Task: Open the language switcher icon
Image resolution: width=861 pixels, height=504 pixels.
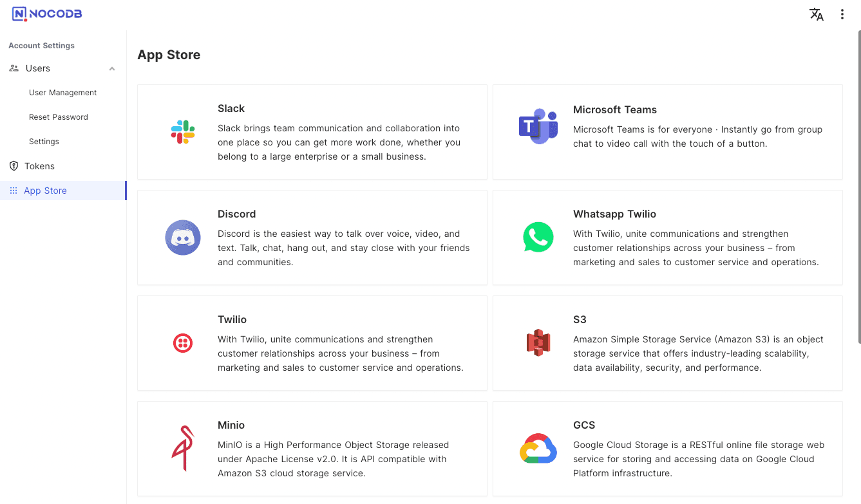Action: [816, 14]
